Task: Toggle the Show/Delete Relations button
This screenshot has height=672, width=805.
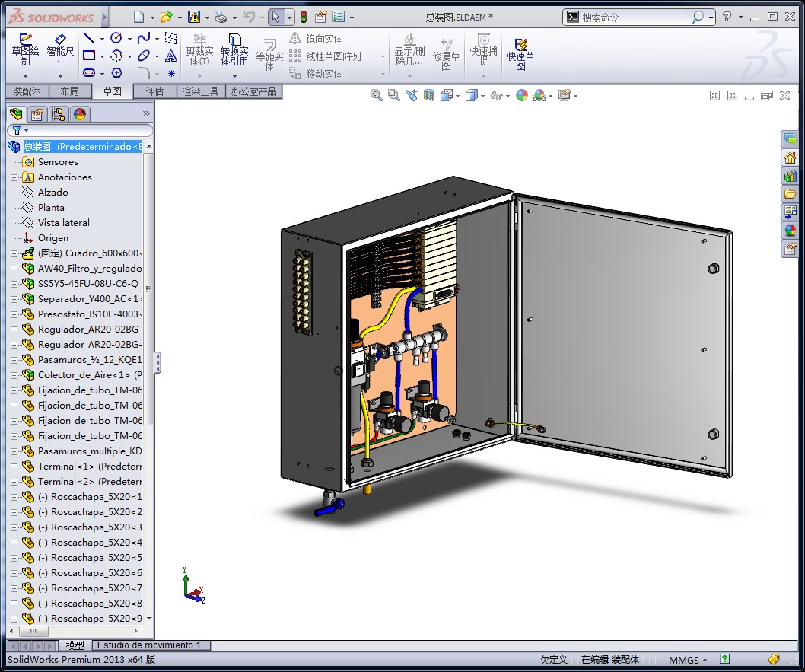Action: (x=409, y=49)
